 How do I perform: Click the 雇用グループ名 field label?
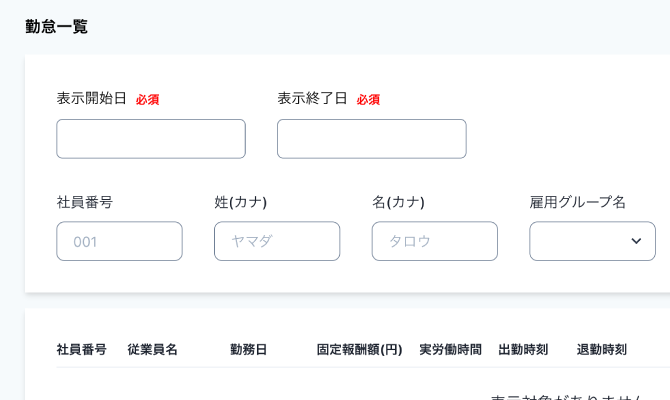coord(578,202)
